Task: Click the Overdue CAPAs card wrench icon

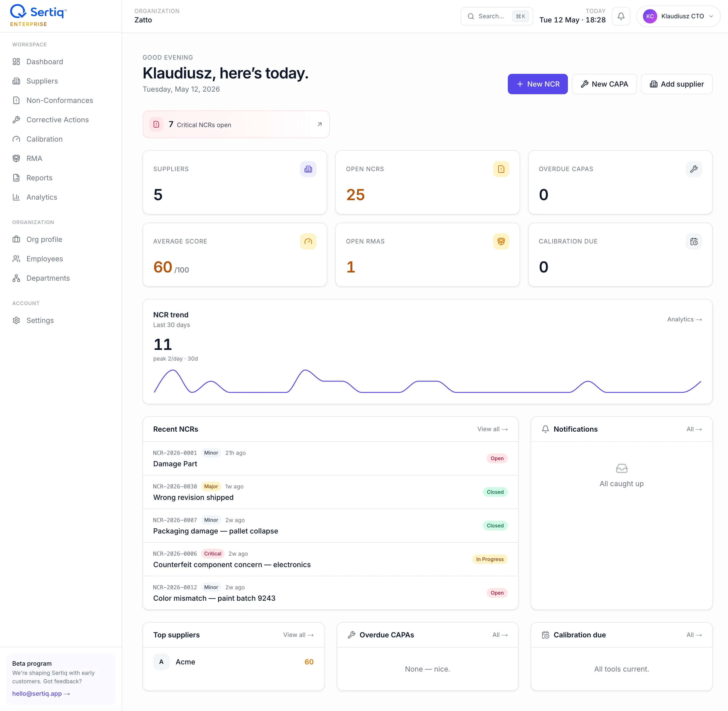Action: 694,169
